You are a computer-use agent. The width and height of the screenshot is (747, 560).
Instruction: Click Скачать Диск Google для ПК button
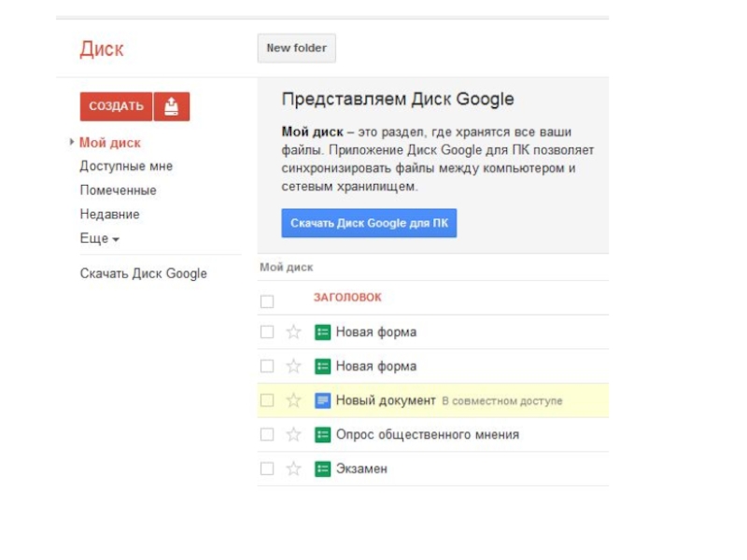369,223
